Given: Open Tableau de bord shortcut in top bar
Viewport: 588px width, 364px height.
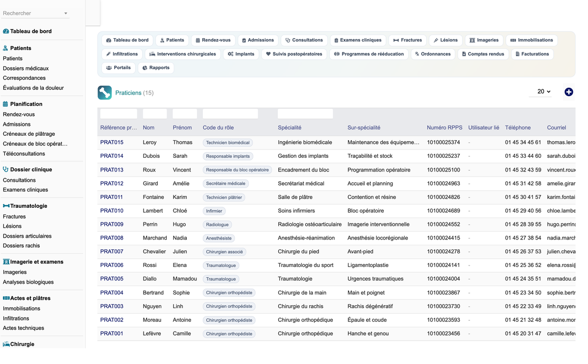Looking at the screenshot, I should click(127, 40).
